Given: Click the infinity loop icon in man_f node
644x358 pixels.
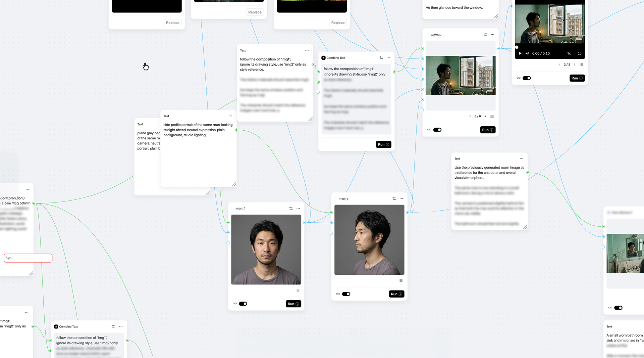Looking at the screenshot, I should 235,304.
